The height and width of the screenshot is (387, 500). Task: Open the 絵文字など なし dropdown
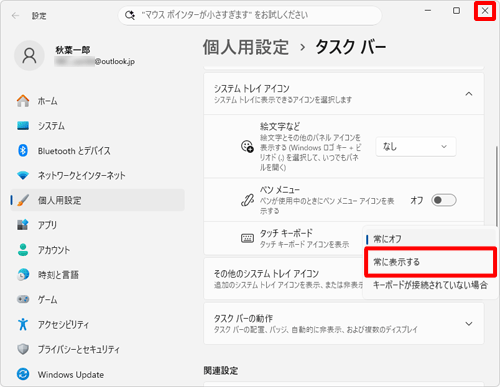point(416,146)
